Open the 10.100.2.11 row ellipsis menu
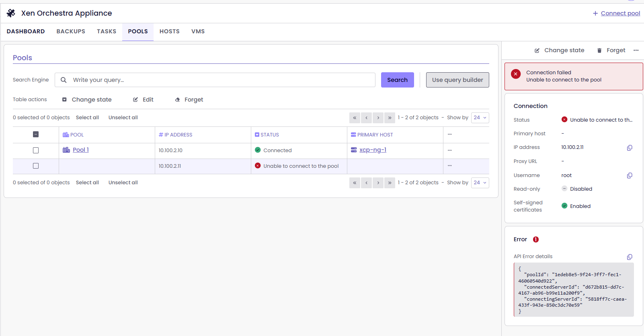This screenshot has width=644, height=336. tap(449, 165)
